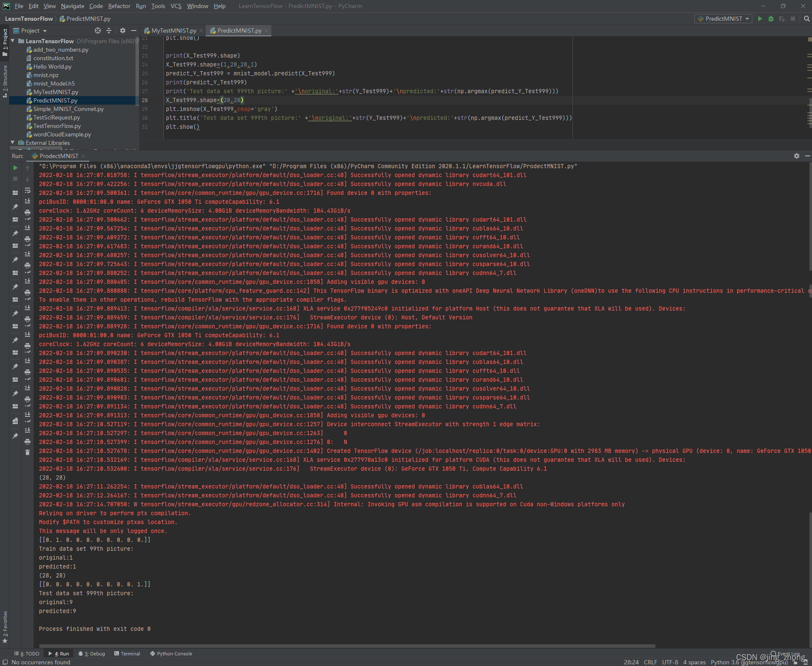Select add_two_numbers.py in project tree
Viewport: 812px width, 666px height.
pos(61,50)
